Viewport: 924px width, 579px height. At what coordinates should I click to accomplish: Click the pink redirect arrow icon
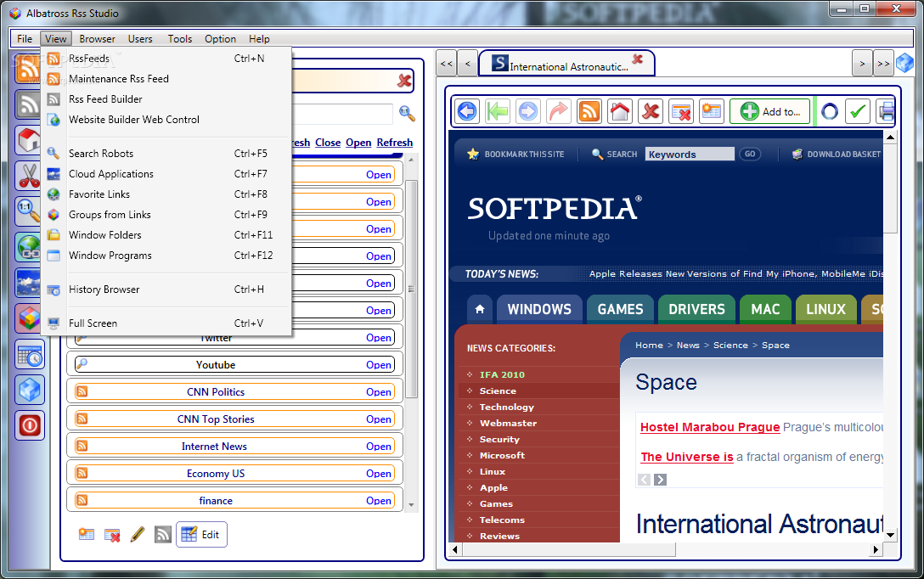pyautogui.click(x=558, y=111)
